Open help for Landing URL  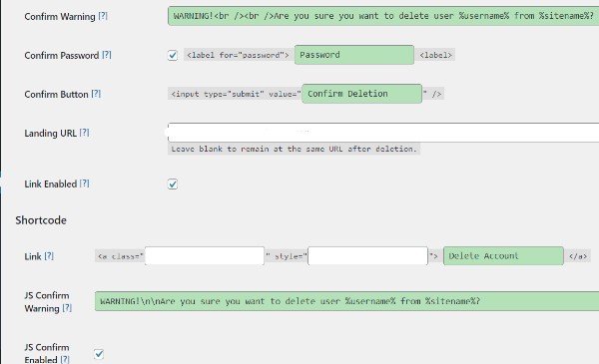click(x=85, y=133)
